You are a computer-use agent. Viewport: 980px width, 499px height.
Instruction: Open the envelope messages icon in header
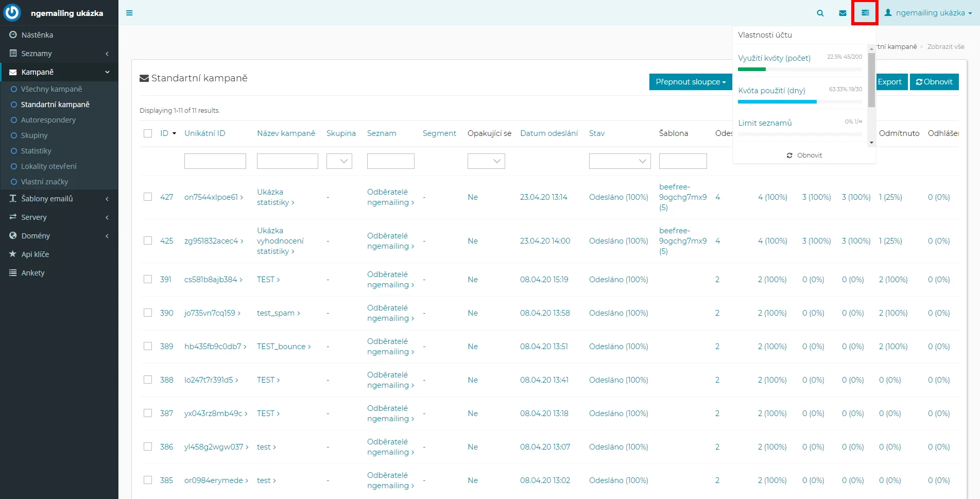[843, 13]
